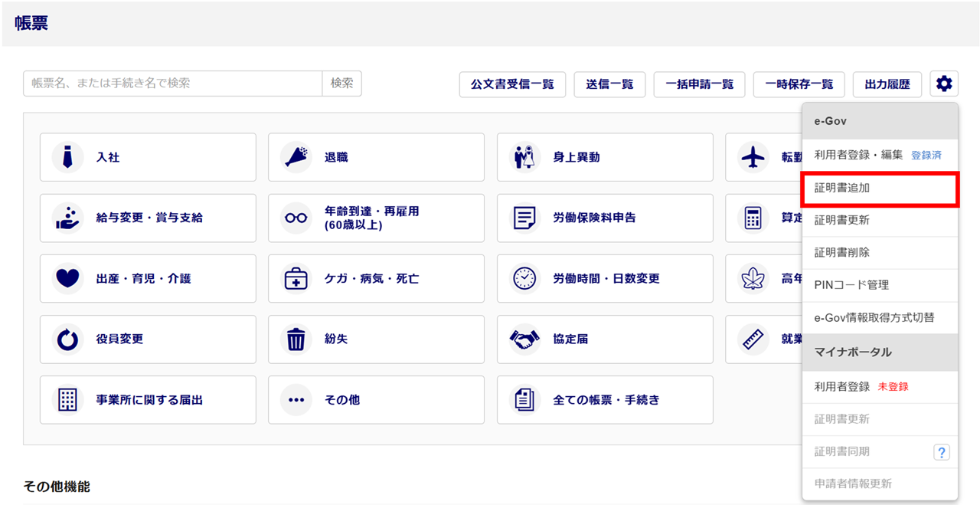The image size is (980, 505).
Task: Click the e-Gov menu section header
Action: click(x=880, y=121)
